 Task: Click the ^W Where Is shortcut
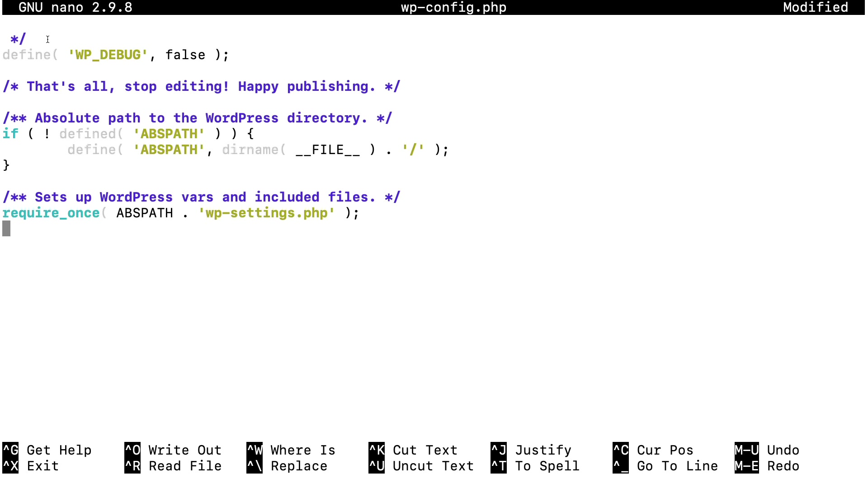pos(291,450)
